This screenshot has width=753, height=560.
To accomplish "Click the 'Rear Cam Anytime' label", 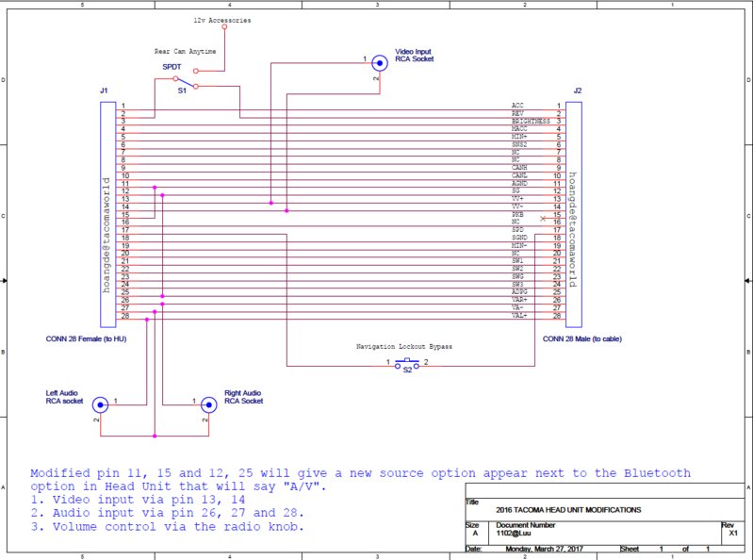I will (x=185, y=51).
